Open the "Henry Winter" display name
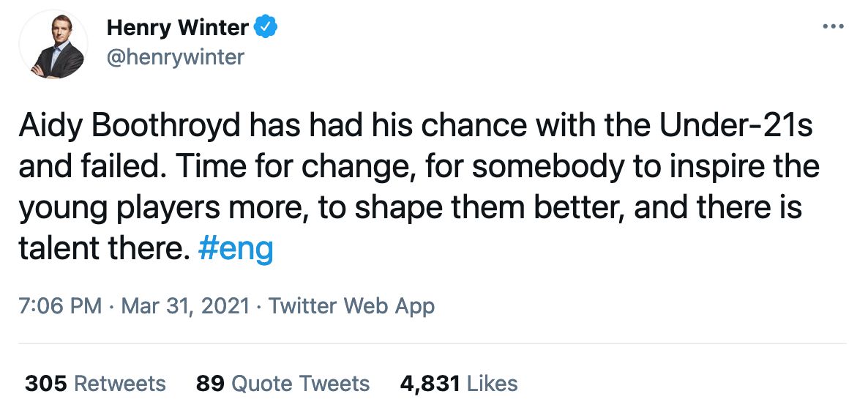 click(x=177, y=29)
